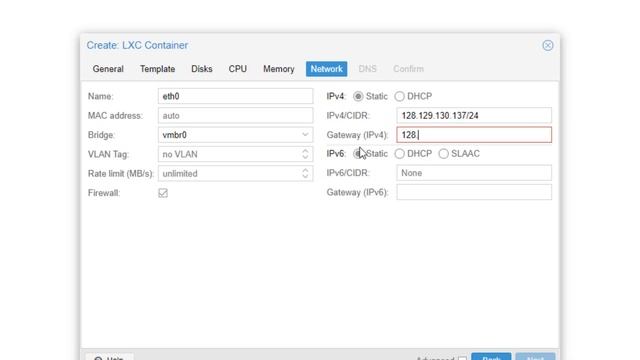Viewport: 640px width, 360px height.
Task: Click the Rate limit spinner arrows
Action: 305,173
